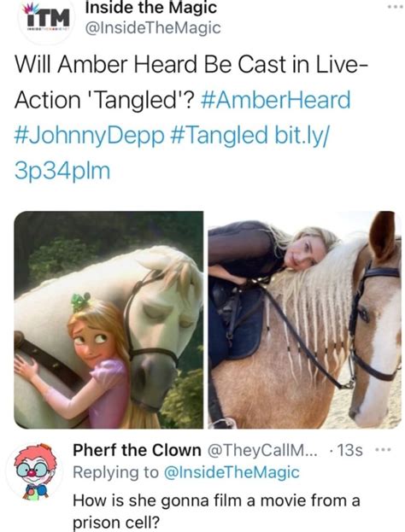Click the '3p34plm' link continuation
Image resolution: width=405 pixels, height=532 pixels.
[x=62, y=171]
